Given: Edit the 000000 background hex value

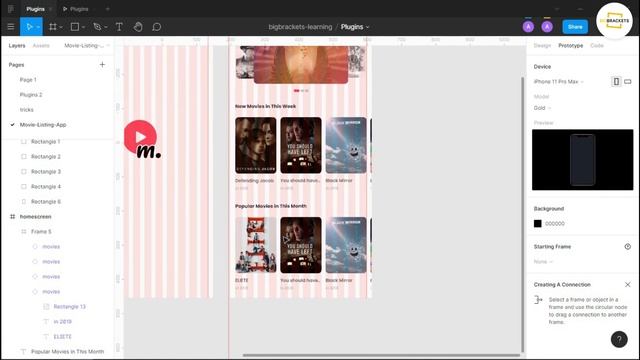Looking at the screenshot, I should coord(555,224).
